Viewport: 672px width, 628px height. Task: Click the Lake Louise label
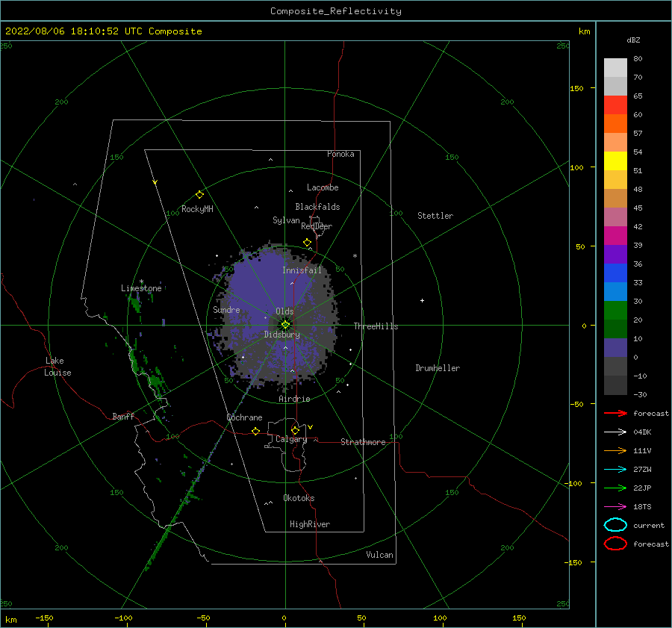click(x=57, y=367)
